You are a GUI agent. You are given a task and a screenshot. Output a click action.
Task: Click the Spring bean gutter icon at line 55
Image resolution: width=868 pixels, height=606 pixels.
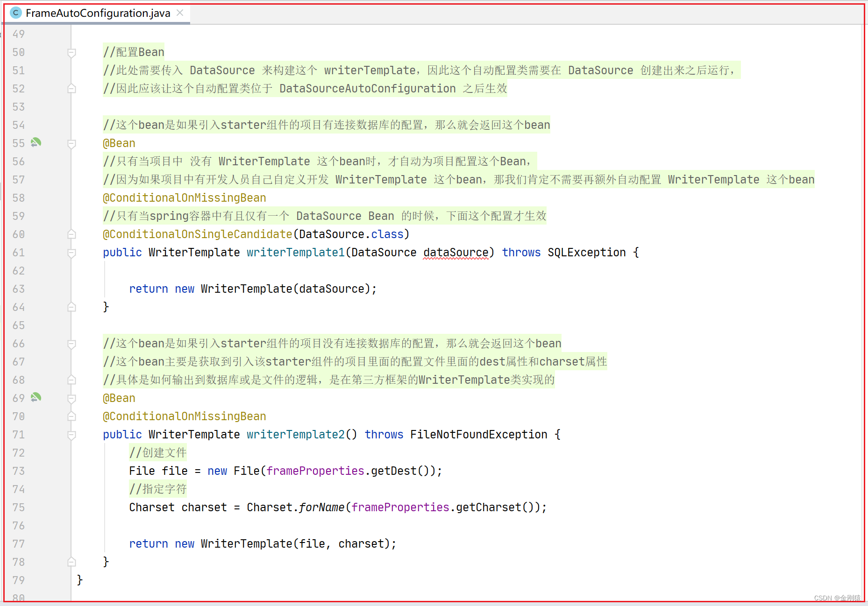(x=36, y=142)
